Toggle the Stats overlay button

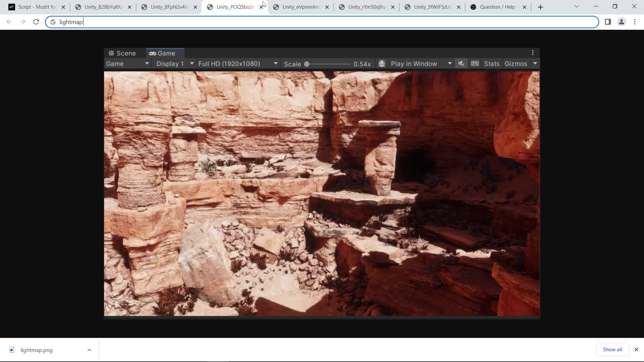491,64
